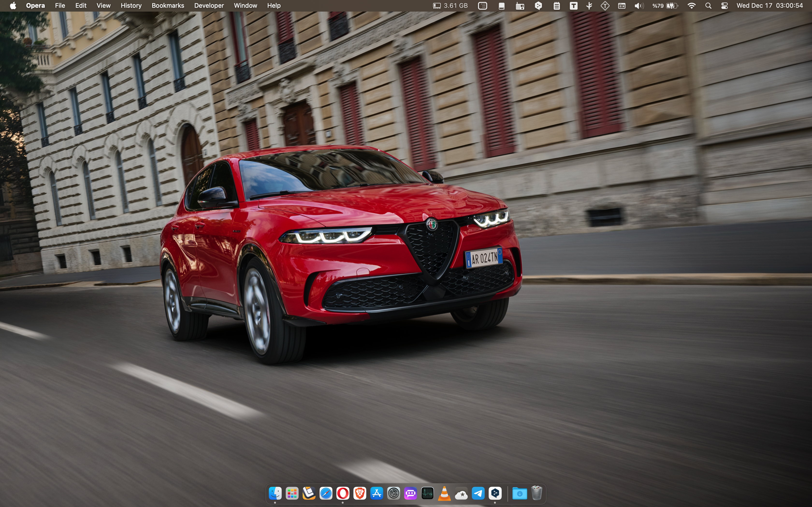The image size is (812, 507).
Task: Launch Activity Monitor from dock
Action: [x=427, y=493]
